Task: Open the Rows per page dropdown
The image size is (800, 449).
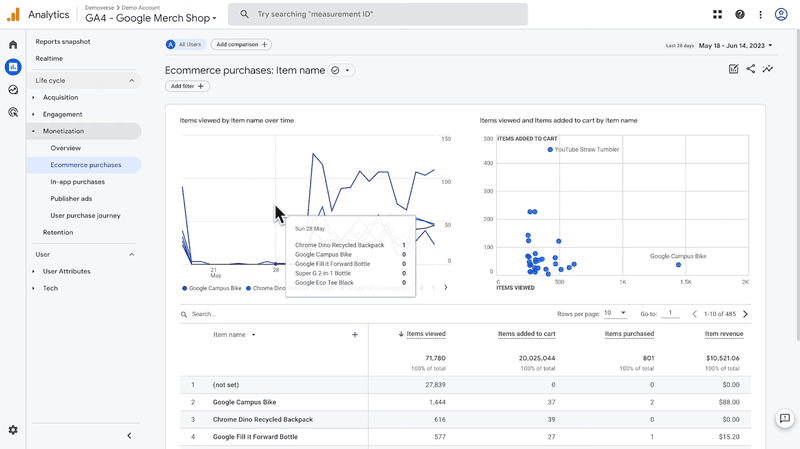Action: (x=615, y=313)
